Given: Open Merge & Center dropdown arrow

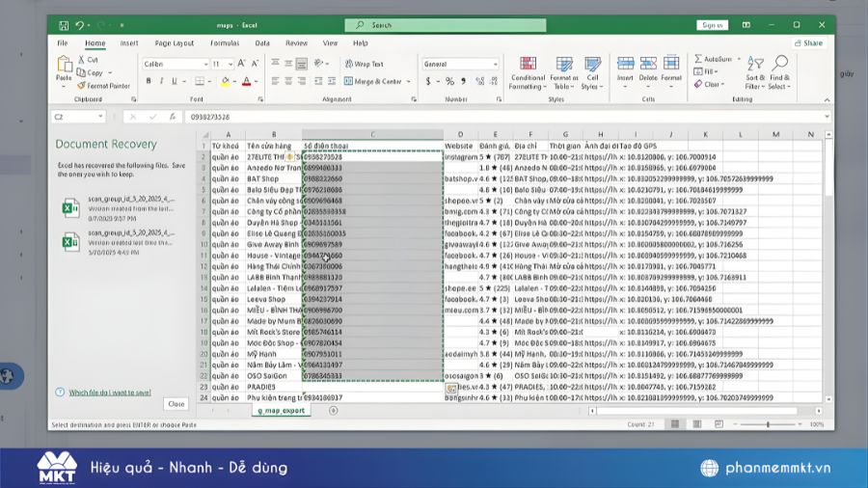Looking at the screenshot, I should [409, 81].
